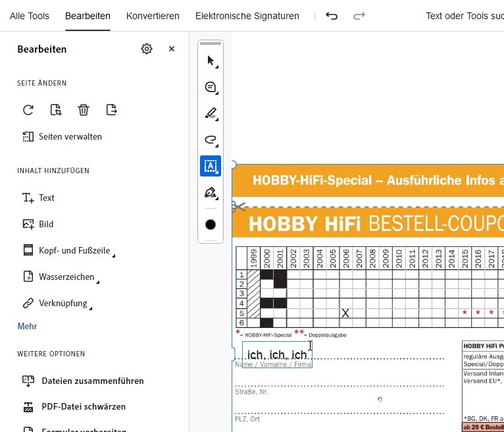Viewport: 504px width, 432px height.
Task: Click the PDF-Datei schwärzen icon
Action: click(x=28, y=407)
